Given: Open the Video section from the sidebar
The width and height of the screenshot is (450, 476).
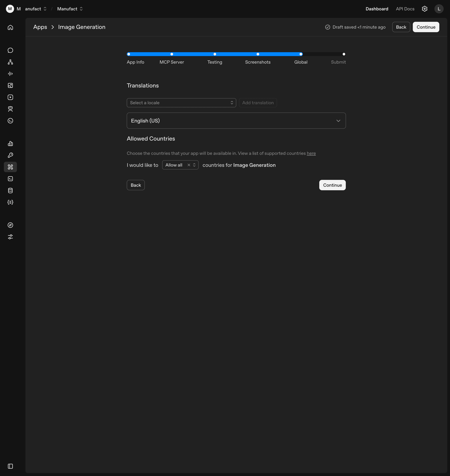Looking at the screenshot, I should point(10,97).
